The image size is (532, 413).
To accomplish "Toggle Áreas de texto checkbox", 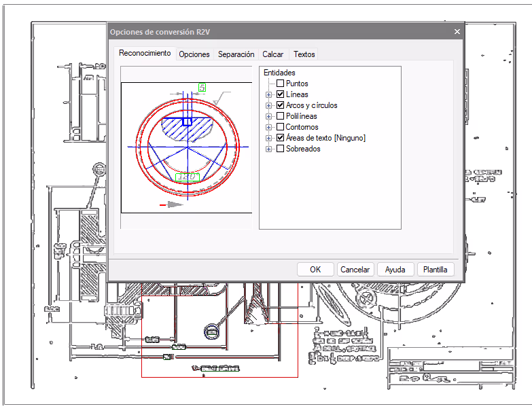I will (280, 138).
